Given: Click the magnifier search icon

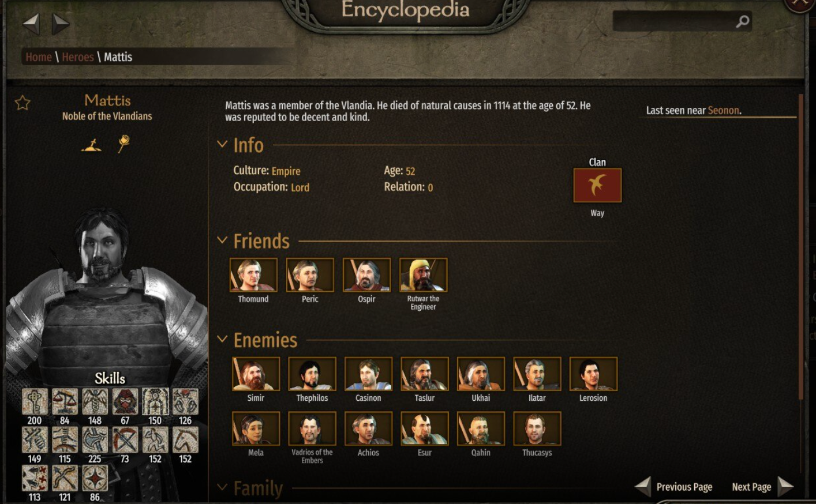Looking at the screenshot, I should (743, 21).
